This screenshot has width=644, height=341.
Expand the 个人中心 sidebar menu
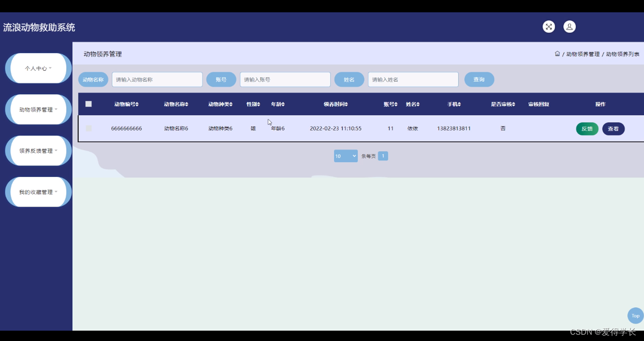pyautogui.click(x=38, y=68)
